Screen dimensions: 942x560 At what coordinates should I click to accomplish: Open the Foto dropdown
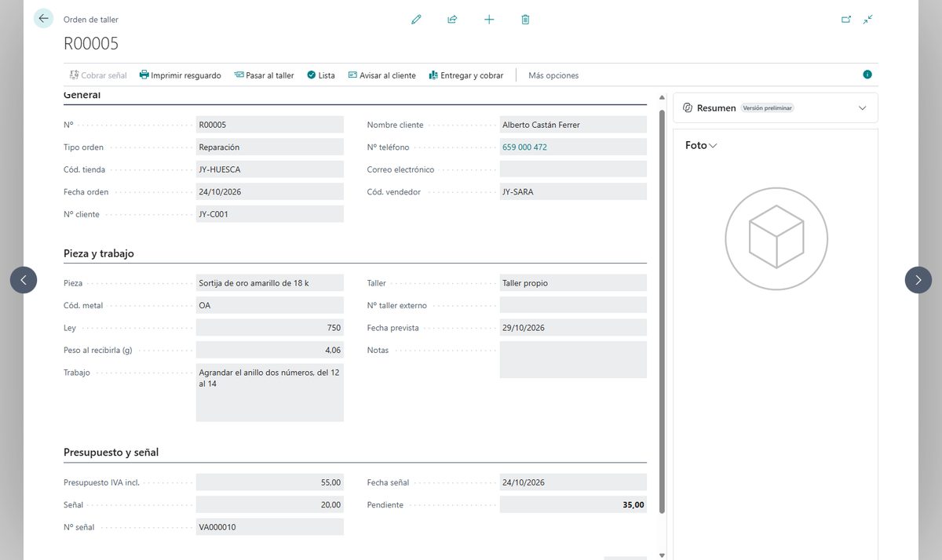701,145
